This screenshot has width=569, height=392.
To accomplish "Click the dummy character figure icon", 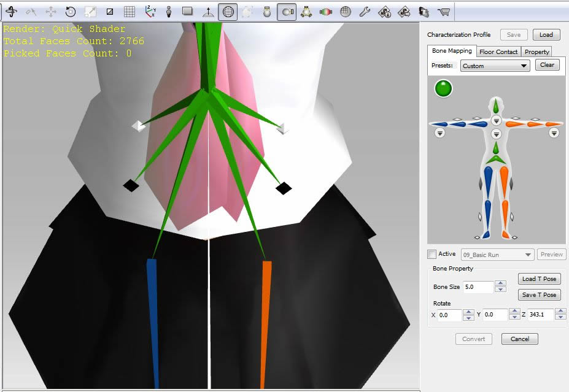I will coord(168,12).
